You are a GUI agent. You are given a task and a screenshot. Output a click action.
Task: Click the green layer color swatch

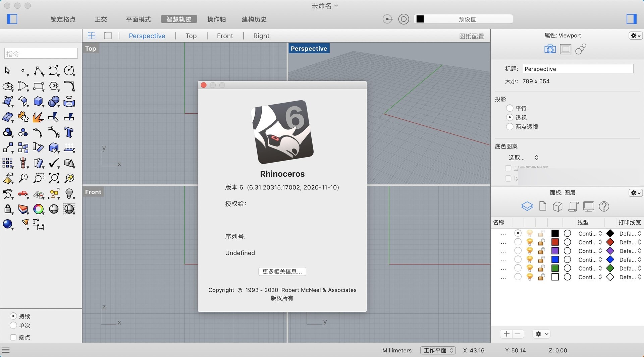[555, 268]
